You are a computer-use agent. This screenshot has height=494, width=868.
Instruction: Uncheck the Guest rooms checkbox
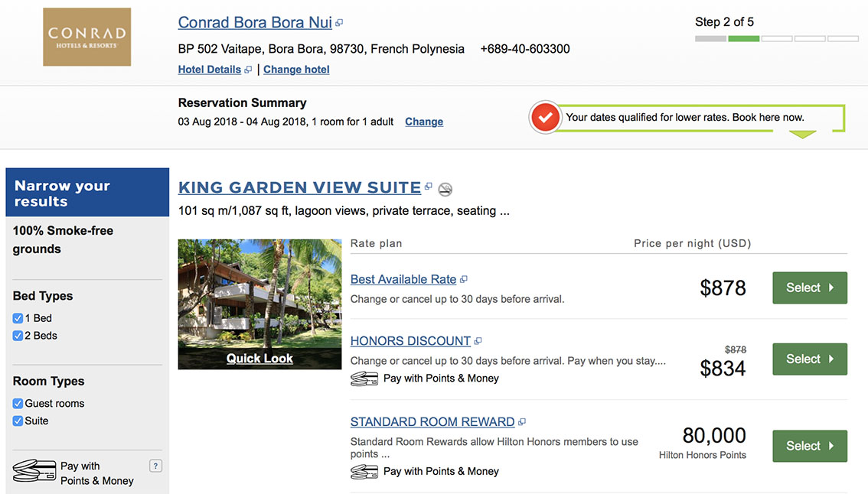pos(18,403)
